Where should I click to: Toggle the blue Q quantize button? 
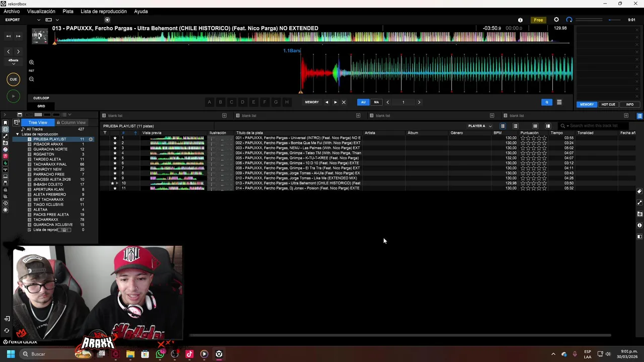[x=547, y=102]
